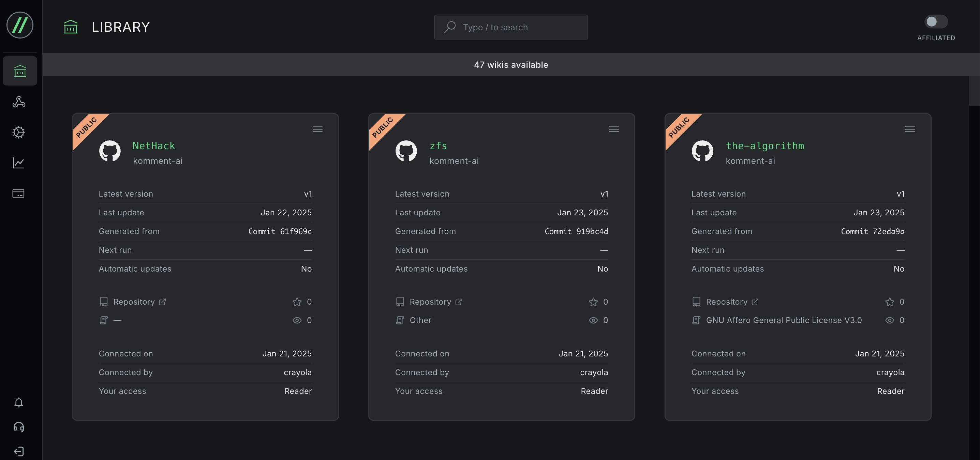Click the GitHub icon on NetHack card
This screenshot has width=980, height=460.
pyautogui.click(x=110, y=151)
